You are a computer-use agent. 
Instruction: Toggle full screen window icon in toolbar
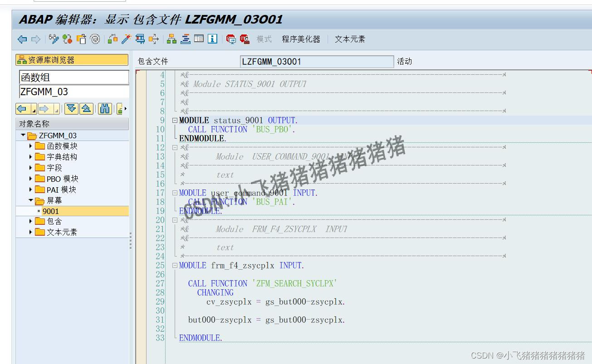click(x=199, y=39)
